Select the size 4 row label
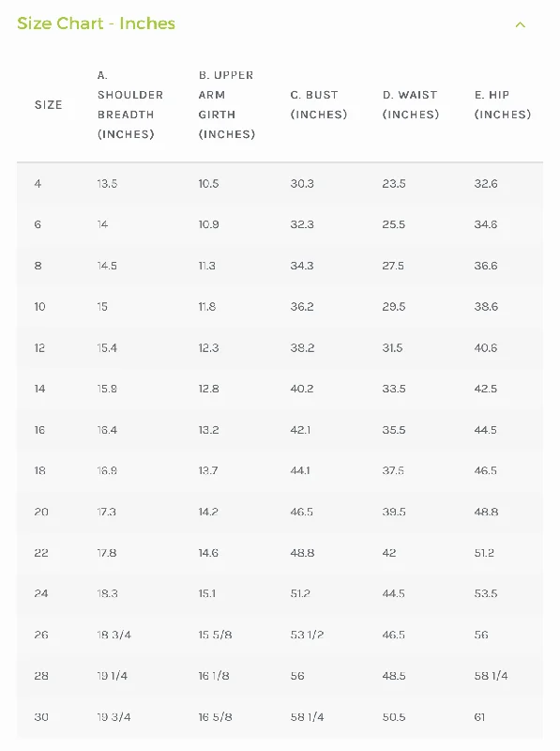 coord(38,183)
